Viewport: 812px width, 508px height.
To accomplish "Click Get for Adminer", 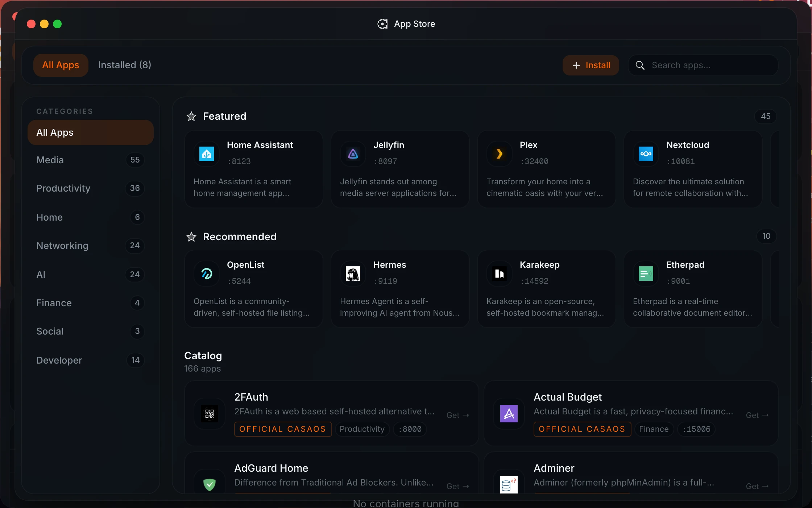I will [757, 486].
